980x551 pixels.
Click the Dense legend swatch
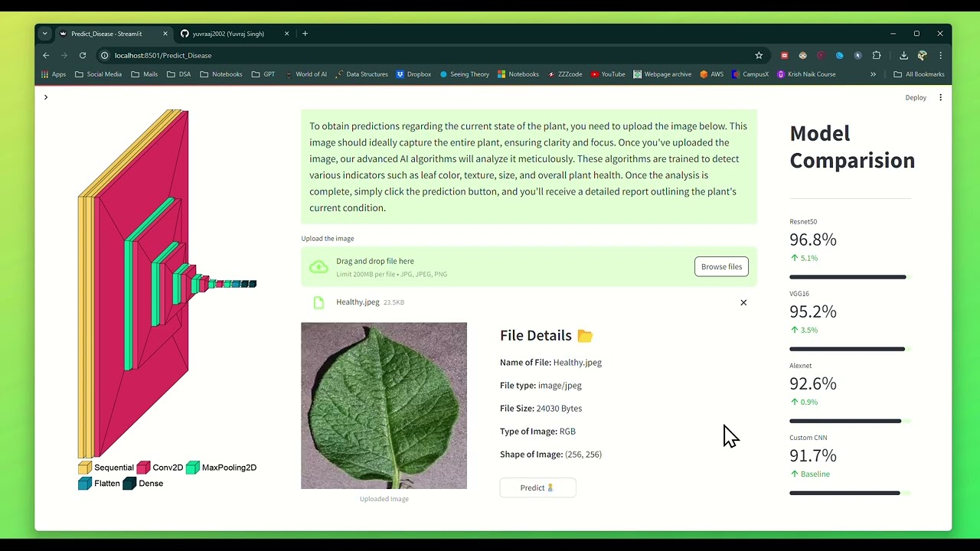point(129,483)
